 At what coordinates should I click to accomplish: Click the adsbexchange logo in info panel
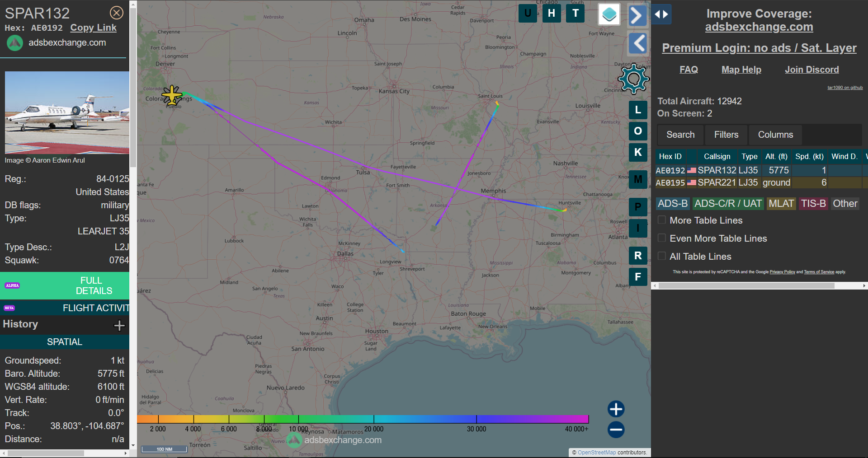click(x=15, y=43)
